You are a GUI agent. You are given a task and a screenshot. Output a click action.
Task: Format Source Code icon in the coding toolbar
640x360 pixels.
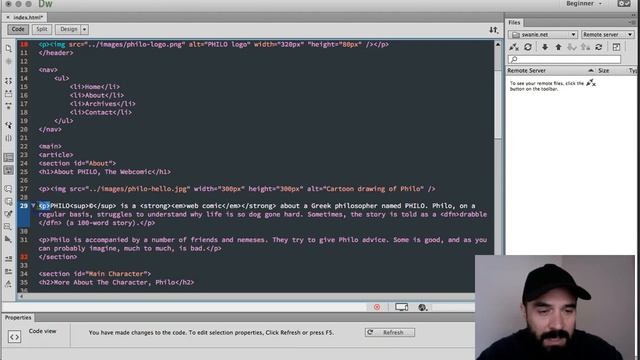(8, 284)
